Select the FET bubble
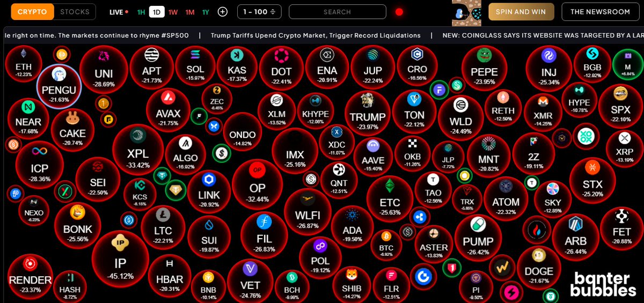 click(621, 230)
